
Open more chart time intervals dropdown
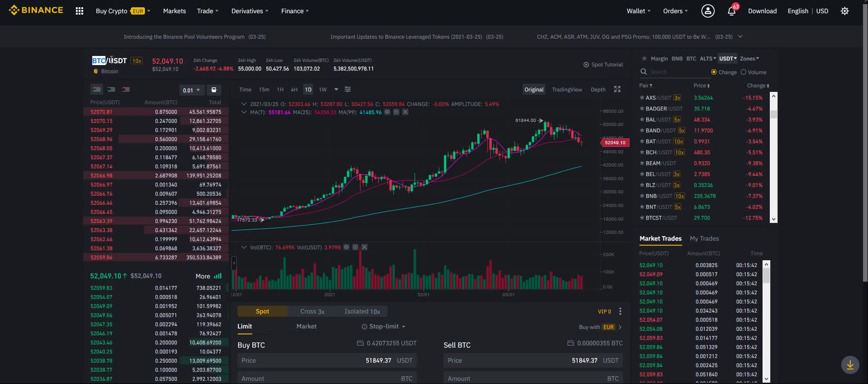pos(336,89)
